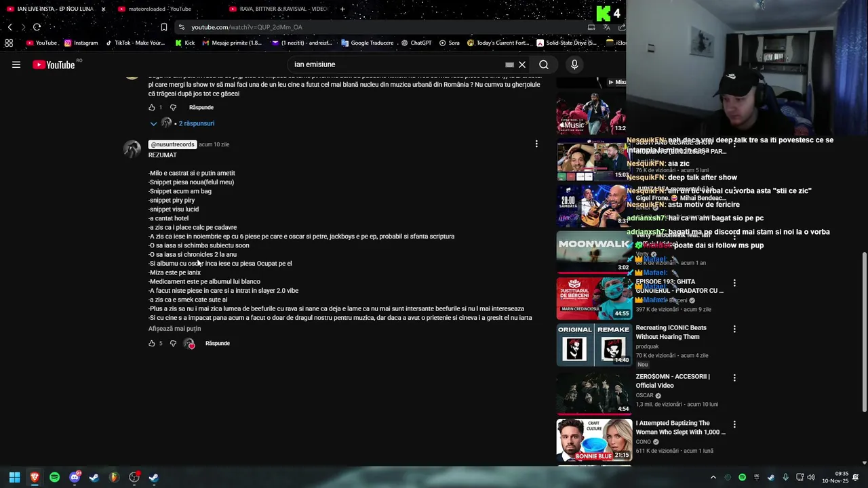Open the Instagram bookmark

81,43
